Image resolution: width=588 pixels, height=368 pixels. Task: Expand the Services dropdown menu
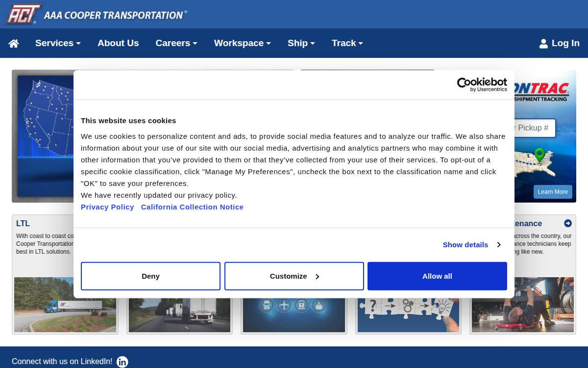pyautogui.click(x=58, y=43)
